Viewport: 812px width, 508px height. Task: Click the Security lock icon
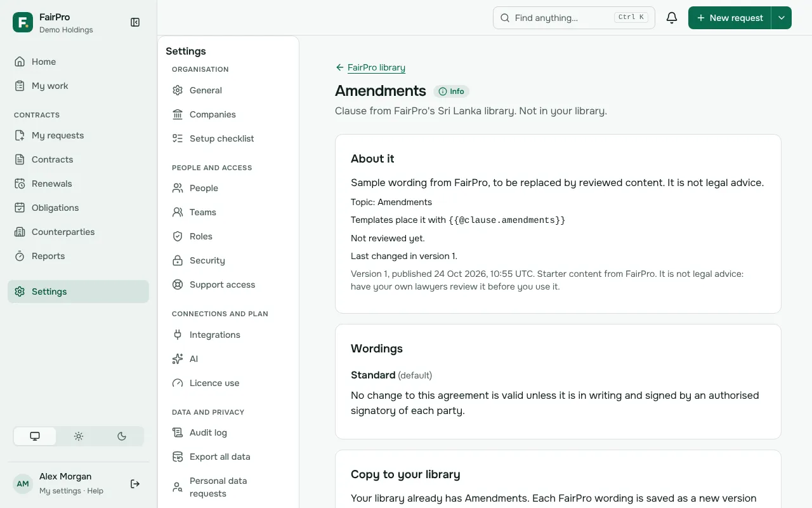click(178, 260)
